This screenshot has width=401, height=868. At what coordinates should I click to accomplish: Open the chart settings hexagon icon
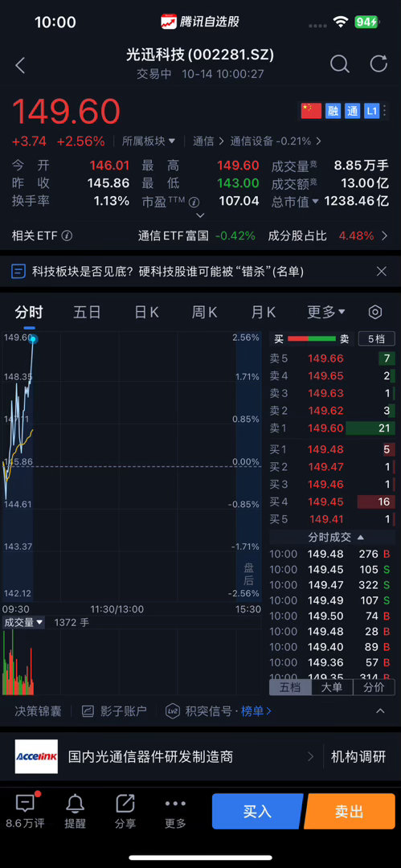(375, 312)
